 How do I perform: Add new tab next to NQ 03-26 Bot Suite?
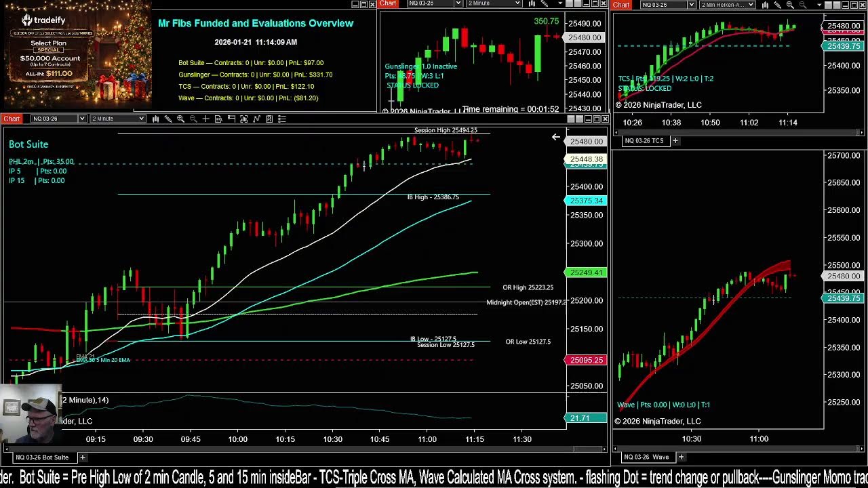[82, 457]
